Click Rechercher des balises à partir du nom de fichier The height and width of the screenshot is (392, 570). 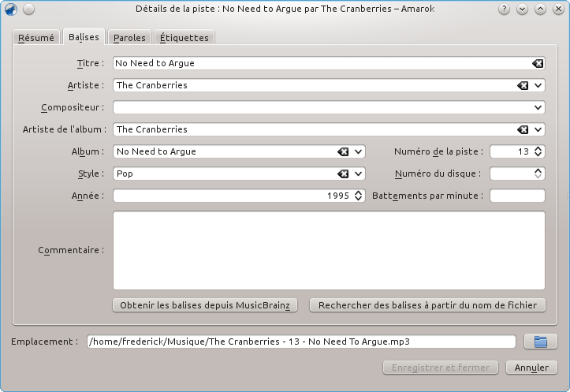click(x=427, y=305)
